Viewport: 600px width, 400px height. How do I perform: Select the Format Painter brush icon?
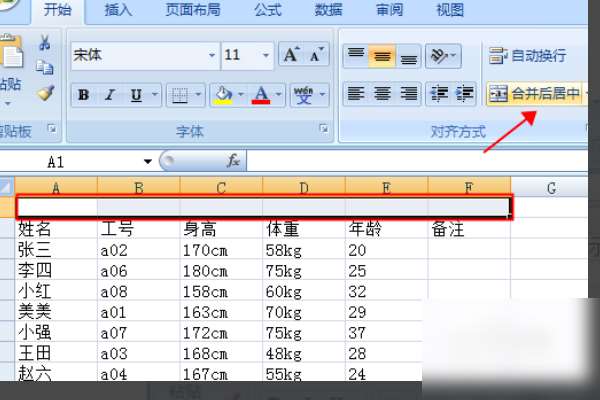(46, 93)
